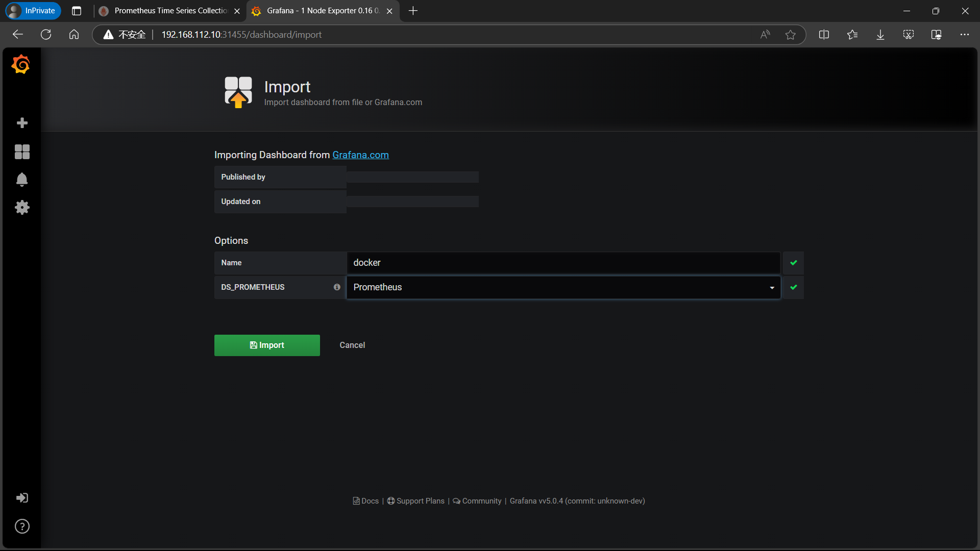Click the browser favorites star icon

(x=790, y=35)
